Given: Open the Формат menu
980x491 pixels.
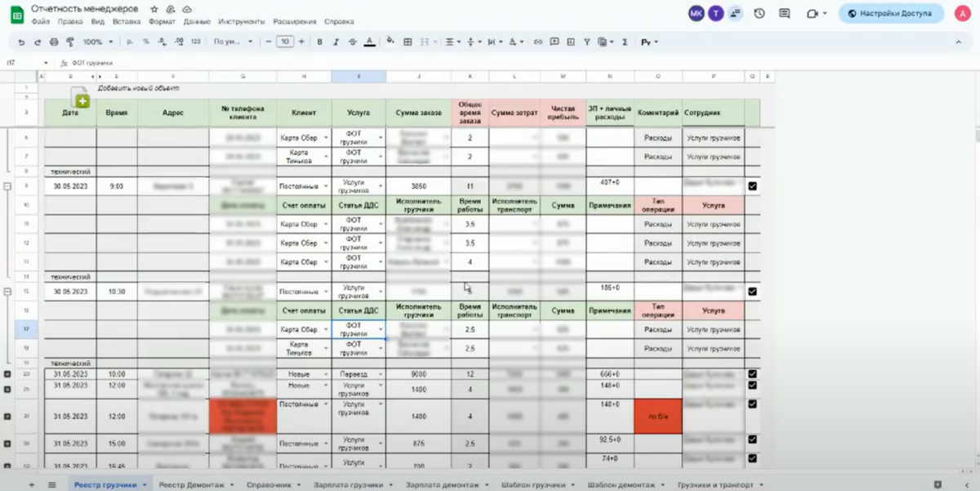Looking at the screenshot, I should coord(162,21).
